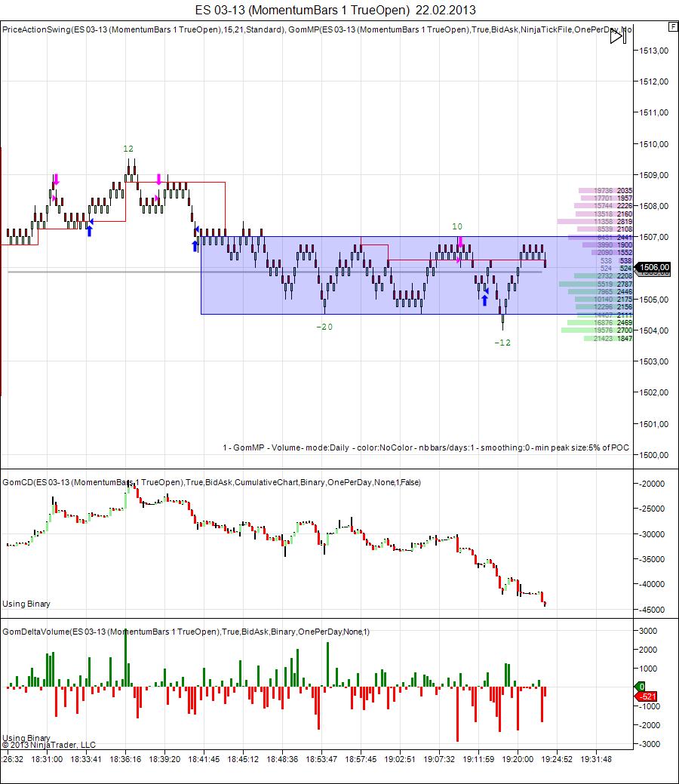Select the PriceActionSwing indicator label
Screen dimensions: 679x784
[x=143, y=29]
